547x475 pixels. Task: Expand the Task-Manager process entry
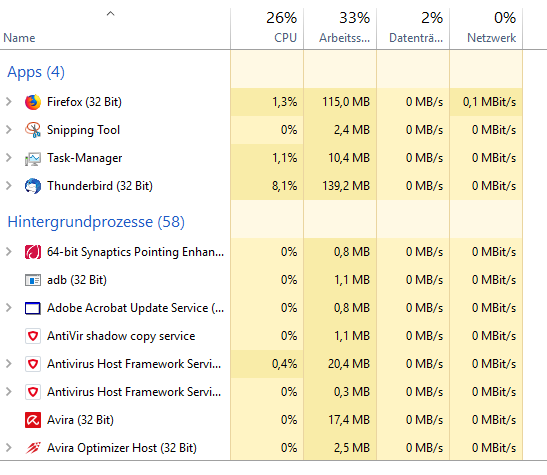[x=9, y=158]
